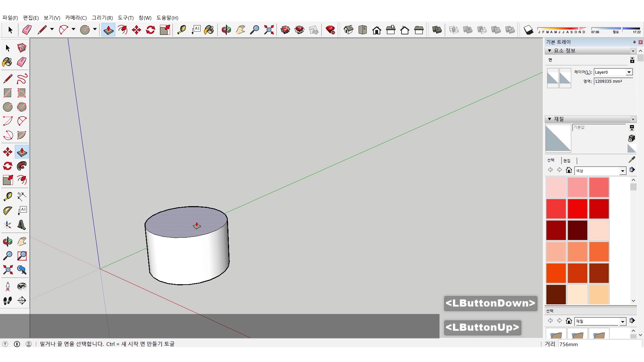
Task: Open the Layer0 layer dropdown
Action: point(629,72)
